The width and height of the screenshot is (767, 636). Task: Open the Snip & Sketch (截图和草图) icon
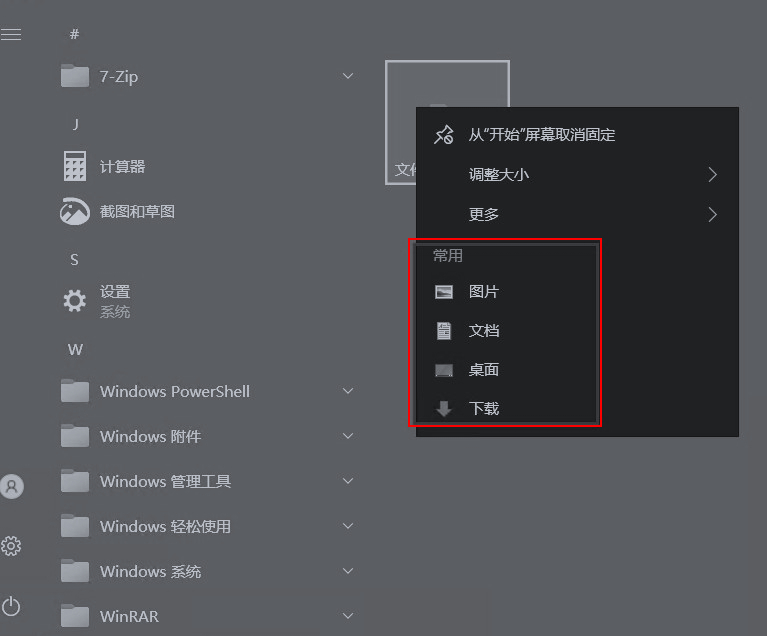click(75, 211)
